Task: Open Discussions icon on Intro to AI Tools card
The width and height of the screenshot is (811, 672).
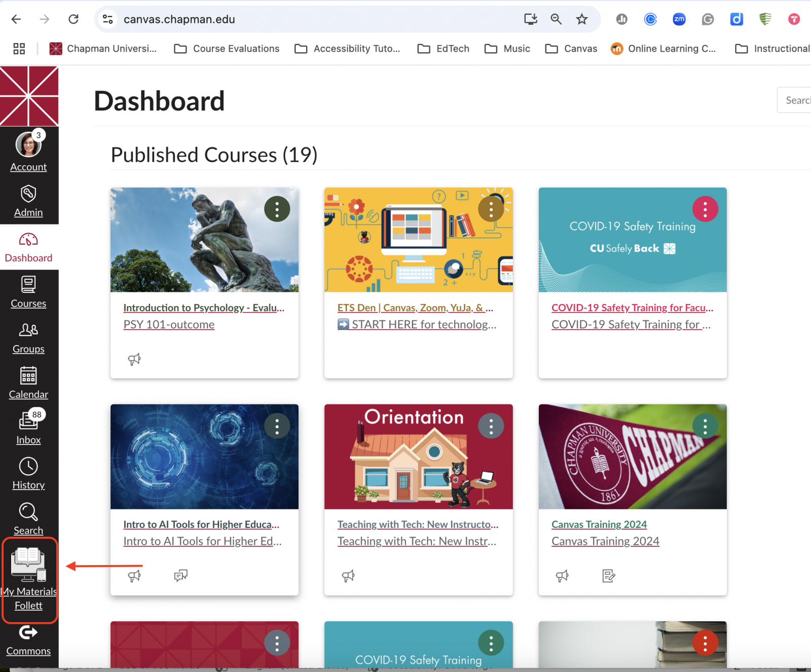Action: click(x=180, y=576)
